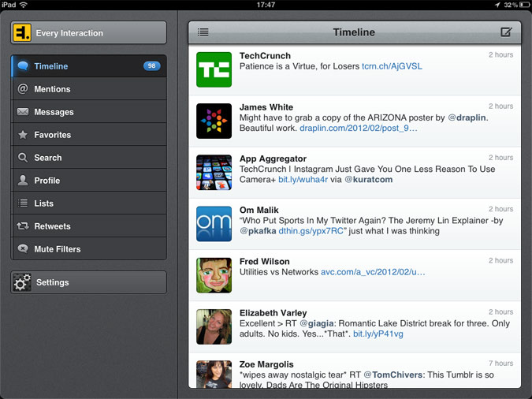The image size is (532, 399).
Task: Open the list menu icon in Timeline header
Action: 203,32
